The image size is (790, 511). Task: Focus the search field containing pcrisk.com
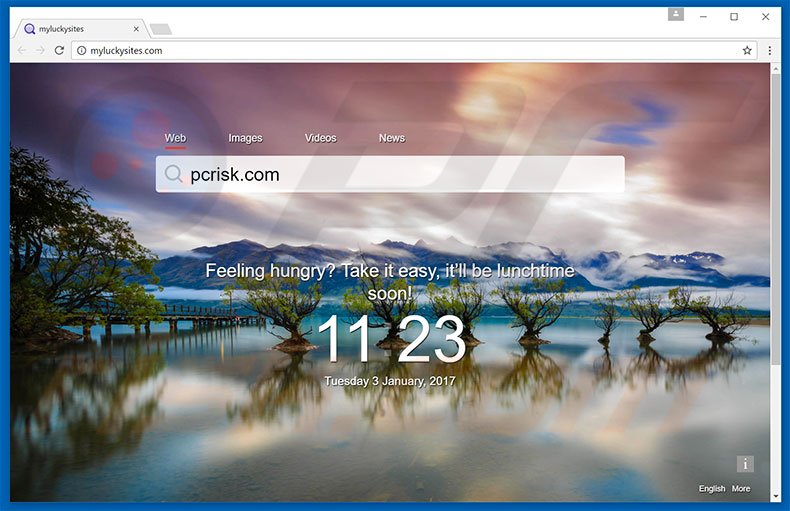click(400, 174)
